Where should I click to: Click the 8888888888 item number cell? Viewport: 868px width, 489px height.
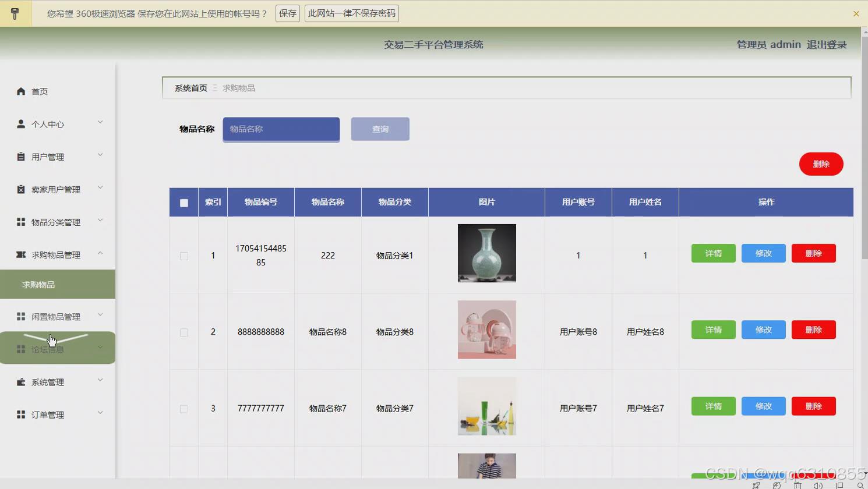tap(261, 332)
